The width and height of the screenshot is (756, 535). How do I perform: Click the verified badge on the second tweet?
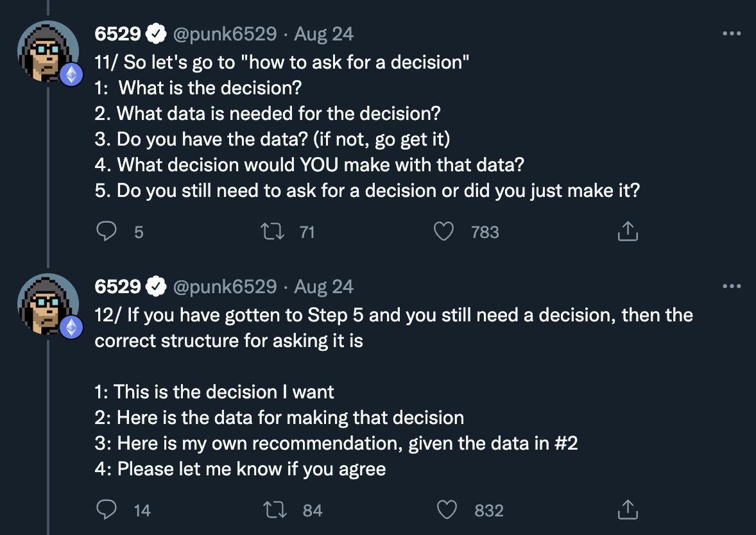[156, 286]
